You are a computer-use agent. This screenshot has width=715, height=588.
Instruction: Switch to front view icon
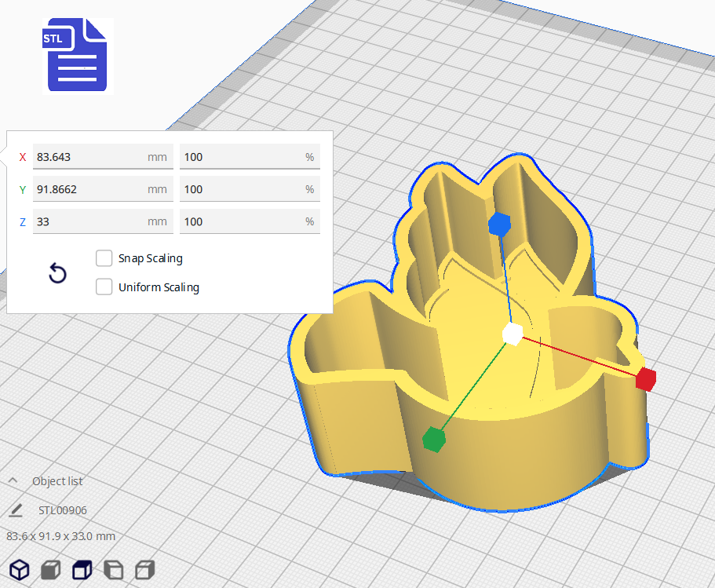[x=51, y=569]
